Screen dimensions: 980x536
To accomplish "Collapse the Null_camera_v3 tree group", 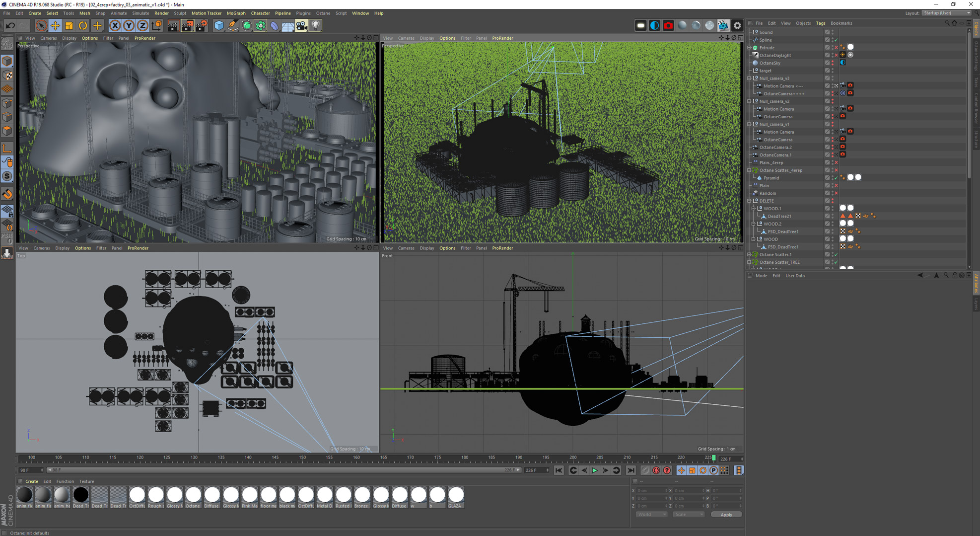I will click(750, 78).
